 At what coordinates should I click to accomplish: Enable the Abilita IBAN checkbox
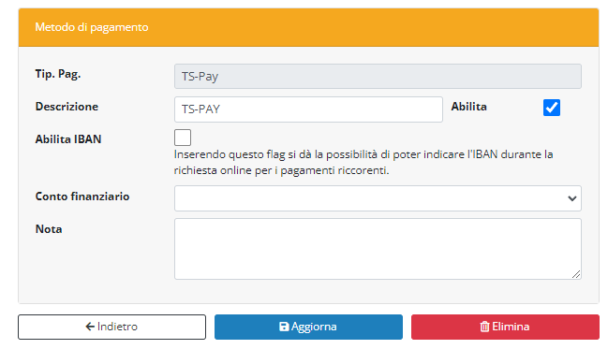pos(183,138)
